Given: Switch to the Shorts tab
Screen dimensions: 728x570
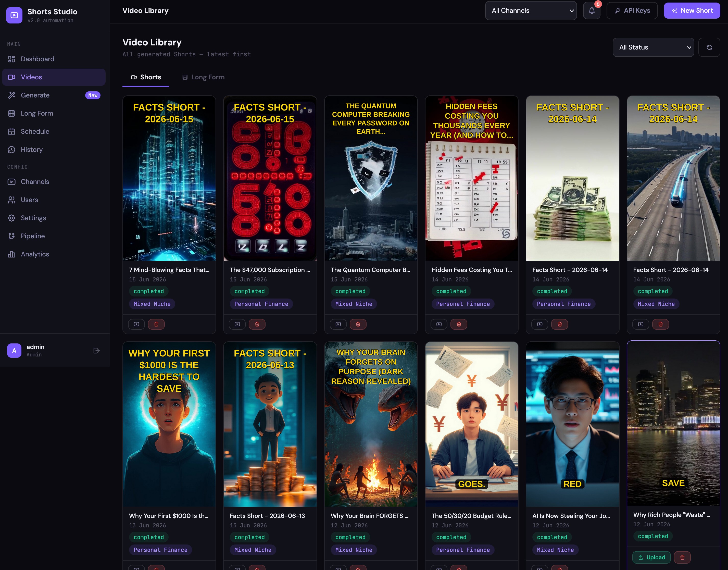Looking at the screenshot, I should 146,77.
